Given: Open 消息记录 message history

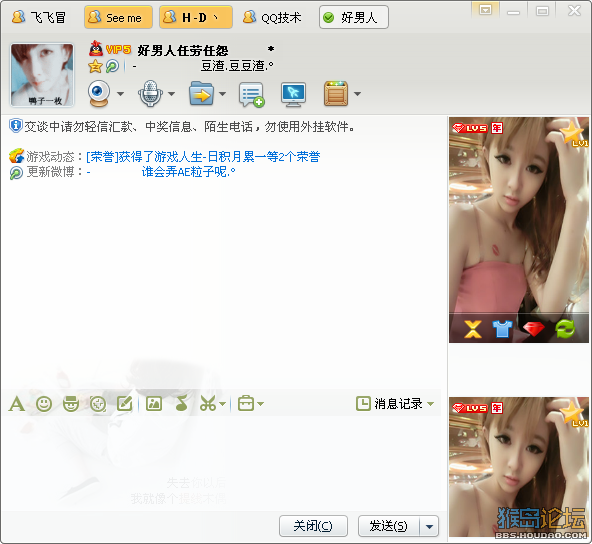Looking at the screenshot, I should pyautogui.click(x=389, y=404).
